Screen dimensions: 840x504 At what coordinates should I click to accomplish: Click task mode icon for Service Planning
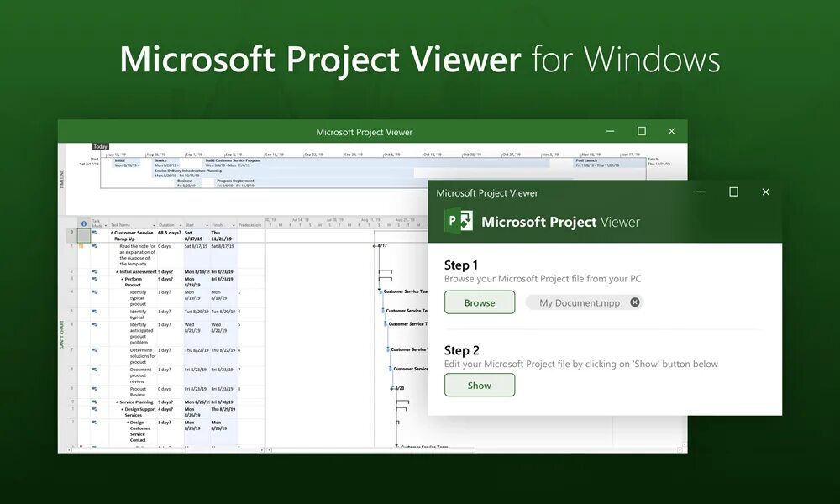click(94, 402)
